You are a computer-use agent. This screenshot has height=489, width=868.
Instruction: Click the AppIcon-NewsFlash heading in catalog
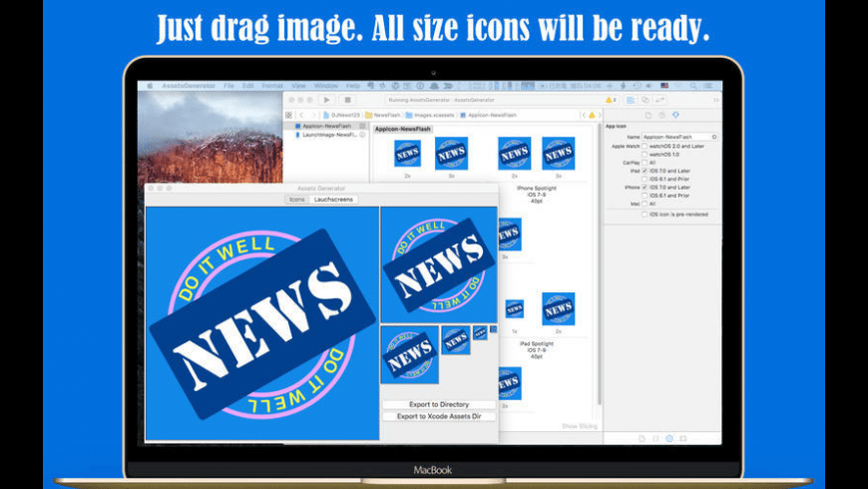402,129
